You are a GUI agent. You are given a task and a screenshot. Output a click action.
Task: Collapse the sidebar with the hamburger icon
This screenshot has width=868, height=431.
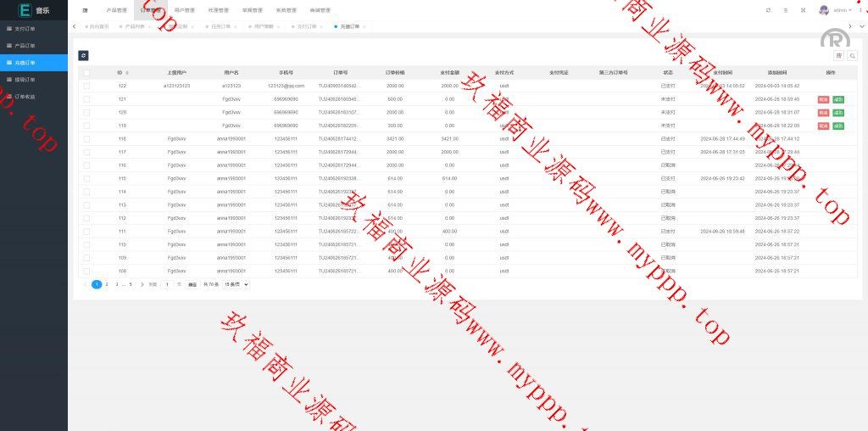(x=85, y=10)
